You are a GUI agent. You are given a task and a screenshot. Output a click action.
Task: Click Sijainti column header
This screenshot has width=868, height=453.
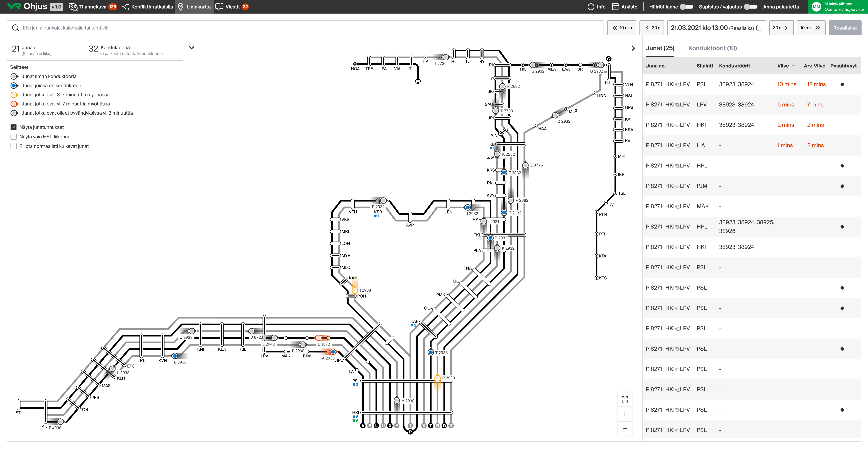[x=705, y=66]
